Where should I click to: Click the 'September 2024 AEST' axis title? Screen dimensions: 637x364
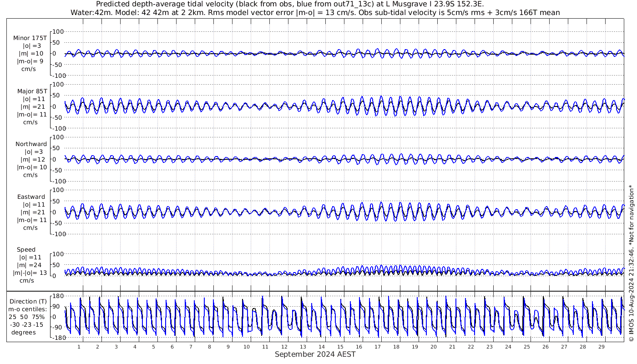pyautogui.click(x=315, y=354)
